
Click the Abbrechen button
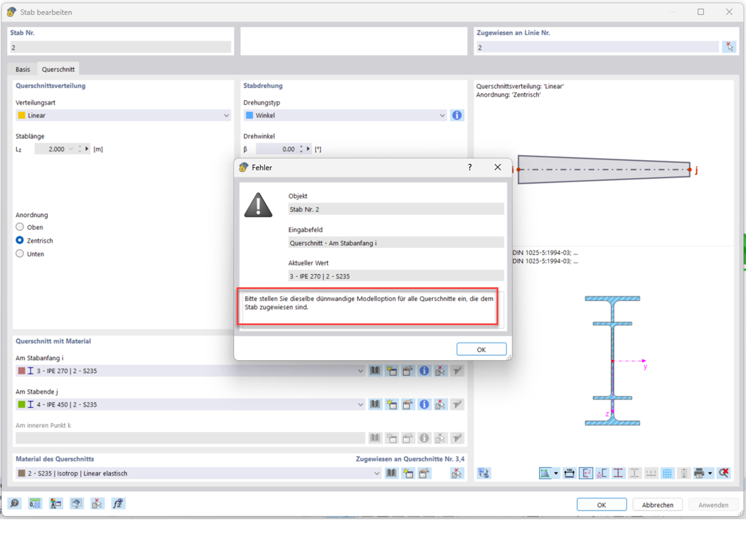(x=657, y=505)
